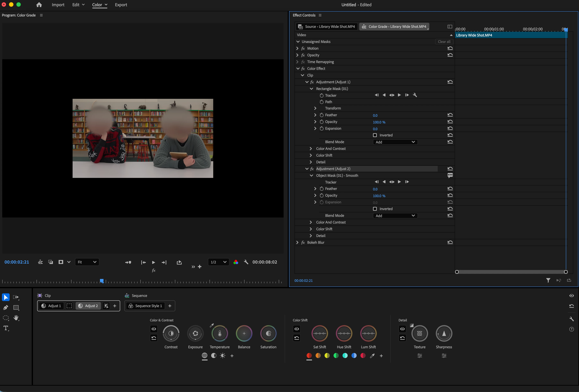Toggle Color & Contrast visibility eye
Screen dimensions: 579x392
click(154, 329)
